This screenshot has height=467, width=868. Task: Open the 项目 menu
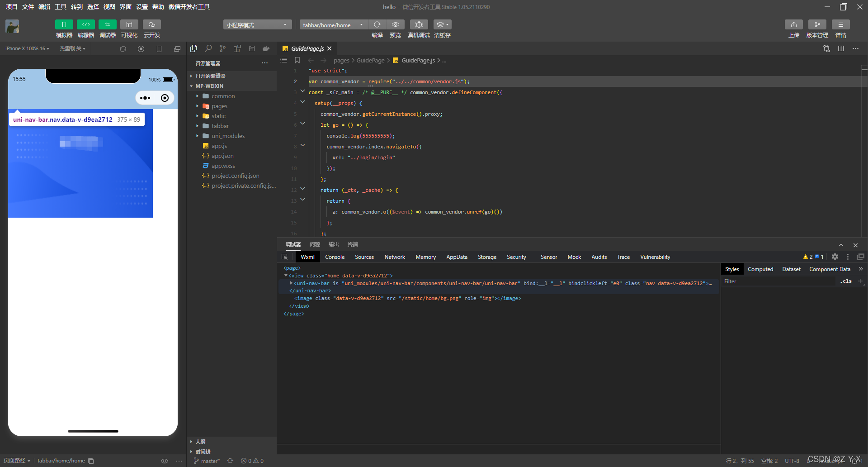tap(11, 7)
